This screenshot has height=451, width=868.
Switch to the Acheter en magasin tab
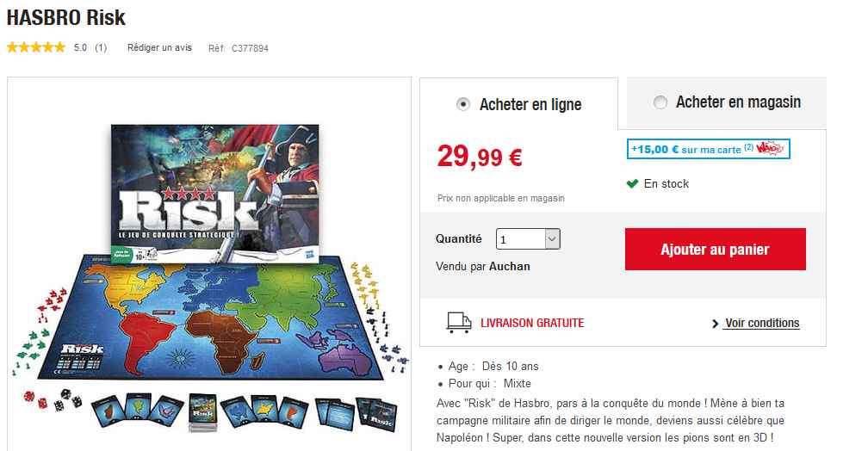tap(726, 102)
